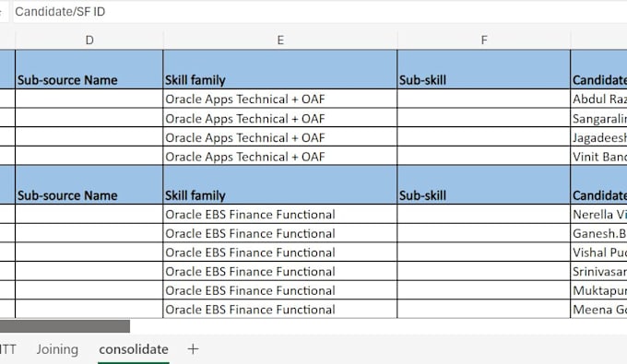
Task: Click the horizontal scrollbar thumb
Action: [x=65, y=325]
